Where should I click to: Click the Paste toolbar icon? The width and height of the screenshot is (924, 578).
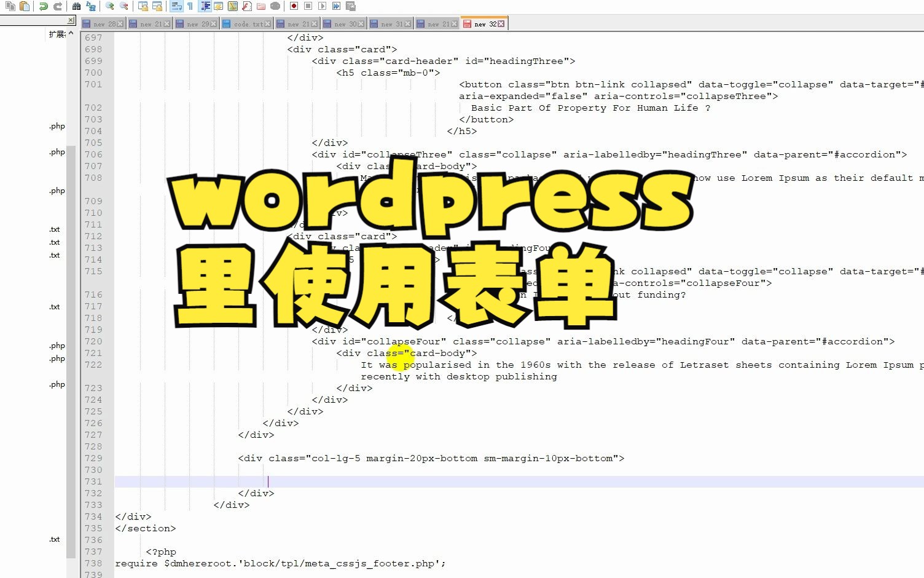click(25, 6)
